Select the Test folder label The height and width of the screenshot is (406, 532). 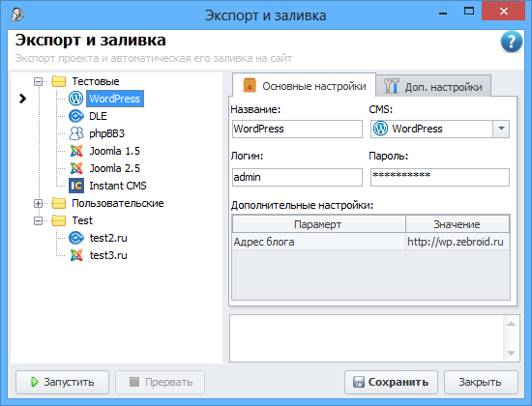click(82, 220)
